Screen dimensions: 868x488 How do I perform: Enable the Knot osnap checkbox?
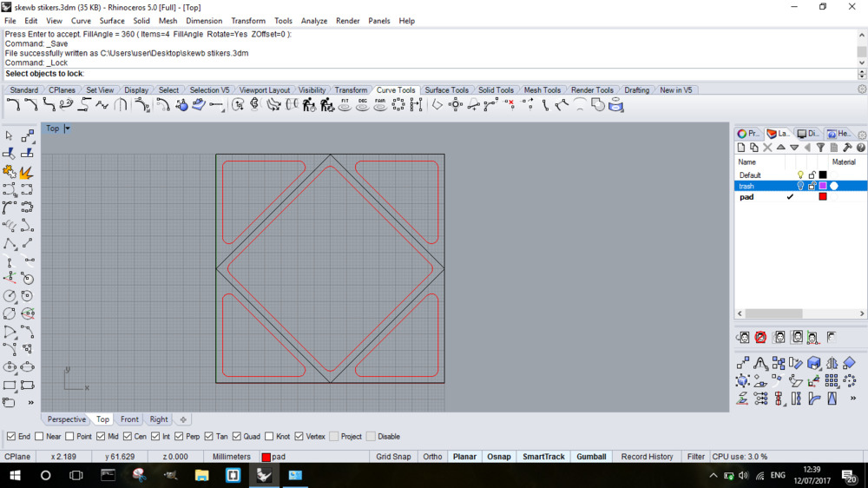point(269,437)
